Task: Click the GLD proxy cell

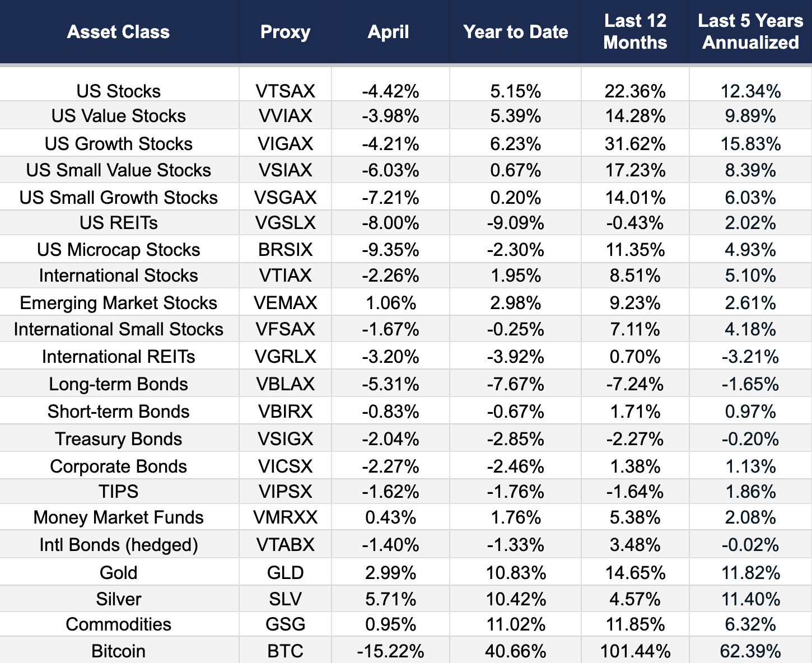Action: (285, 572)
